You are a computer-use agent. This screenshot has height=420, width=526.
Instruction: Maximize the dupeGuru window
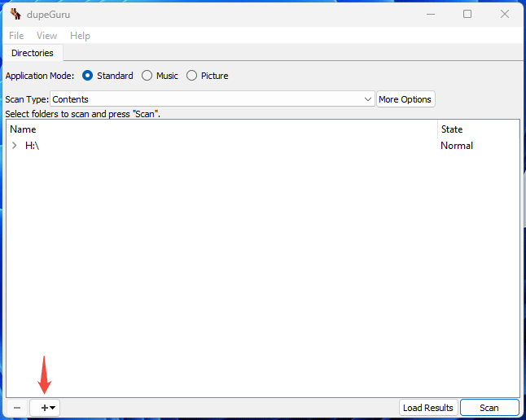pyautogui.click(x=467, y=14)
